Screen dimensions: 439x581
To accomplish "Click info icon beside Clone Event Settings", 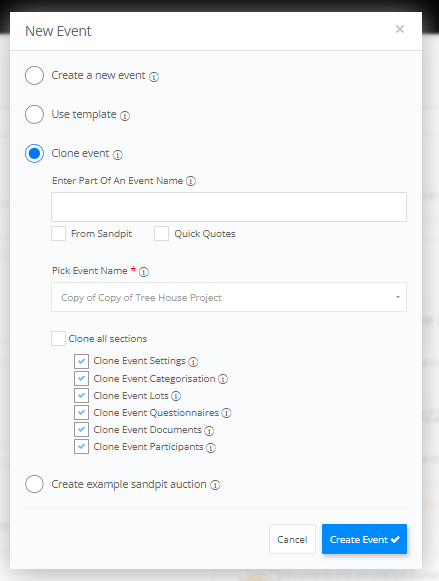I will [193, 362].
